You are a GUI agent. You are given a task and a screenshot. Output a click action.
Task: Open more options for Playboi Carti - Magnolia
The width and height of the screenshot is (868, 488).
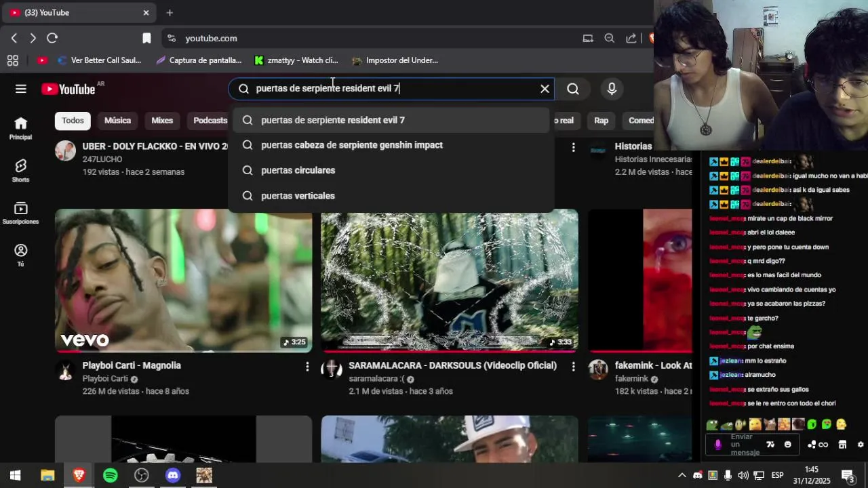[x=307, y=367]
